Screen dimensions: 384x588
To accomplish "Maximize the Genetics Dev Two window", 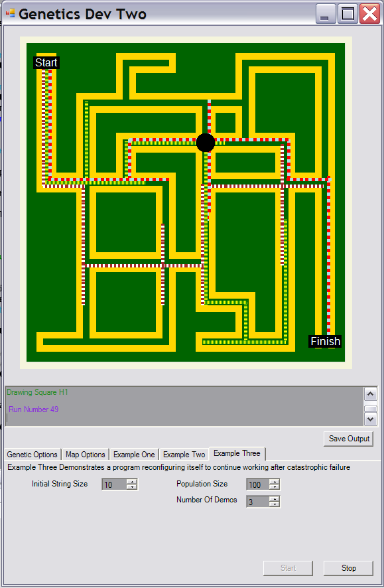I will (x=348, y=14).
